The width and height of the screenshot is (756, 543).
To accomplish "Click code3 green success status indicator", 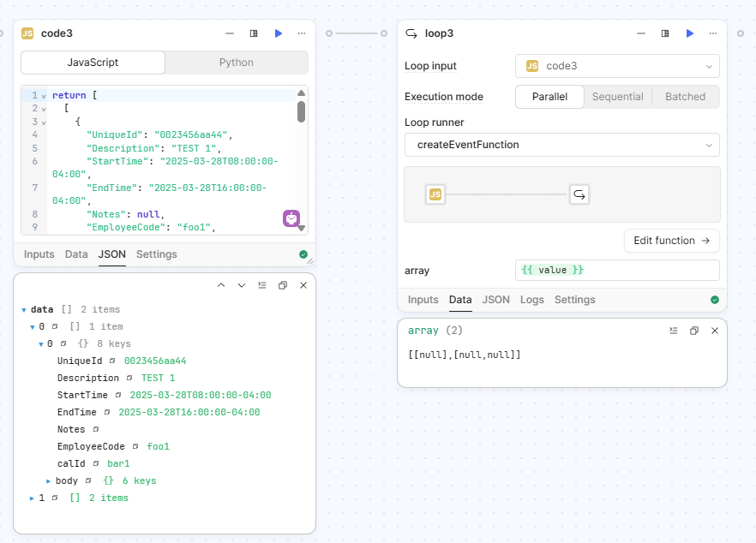I will (303, 254).
